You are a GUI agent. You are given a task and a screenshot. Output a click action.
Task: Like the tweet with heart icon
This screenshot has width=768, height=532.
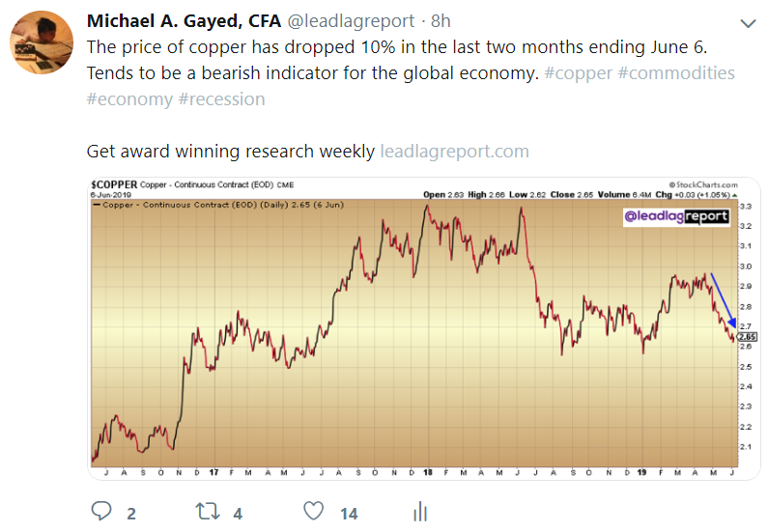tap(313, 512)
